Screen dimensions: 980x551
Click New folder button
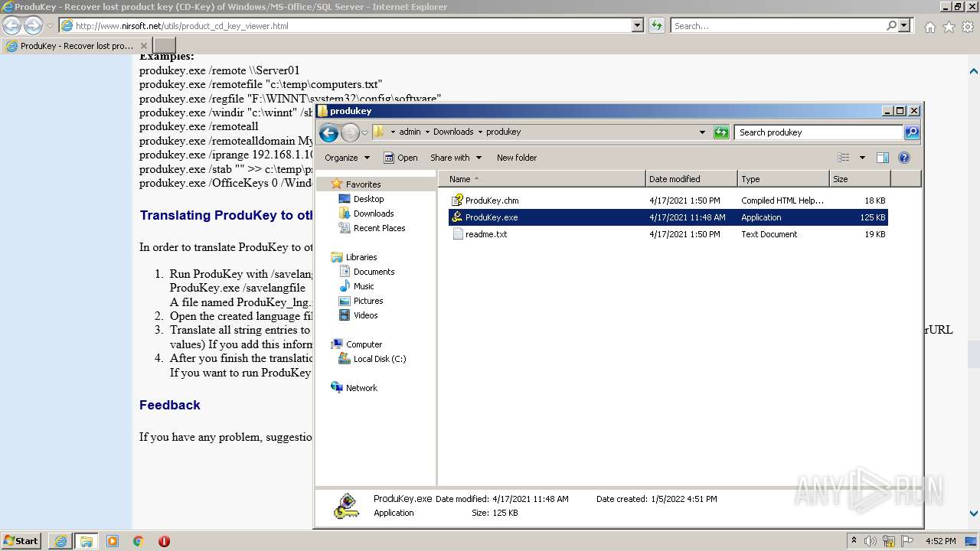[x=517, y=158]
